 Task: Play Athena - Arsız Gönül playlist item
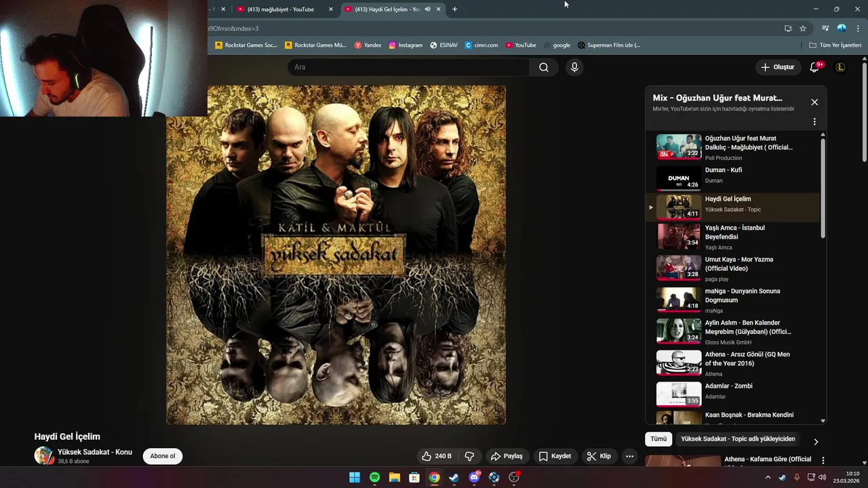(733, 363)
